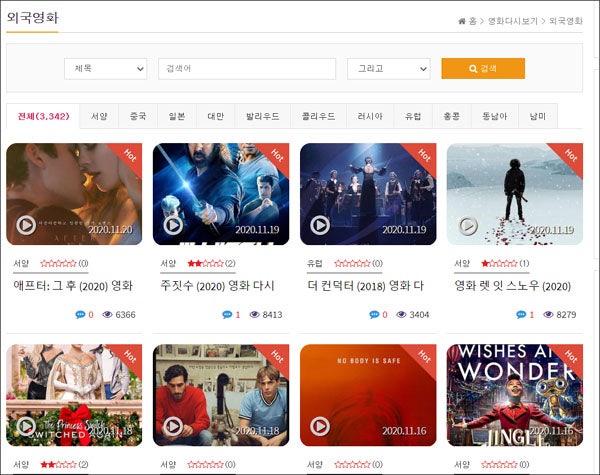Select the 일본 tab
This screenshot has width=600, height=475.
point(177,116)
